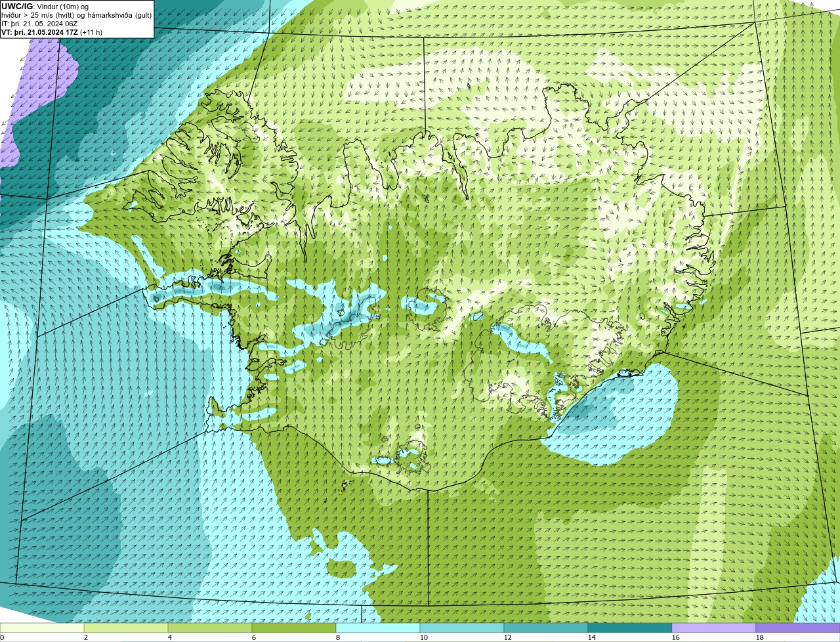The image size is (840, 642).
Task: Click the 2–4 m/s light green legend swatch
Action: [126, 628]
